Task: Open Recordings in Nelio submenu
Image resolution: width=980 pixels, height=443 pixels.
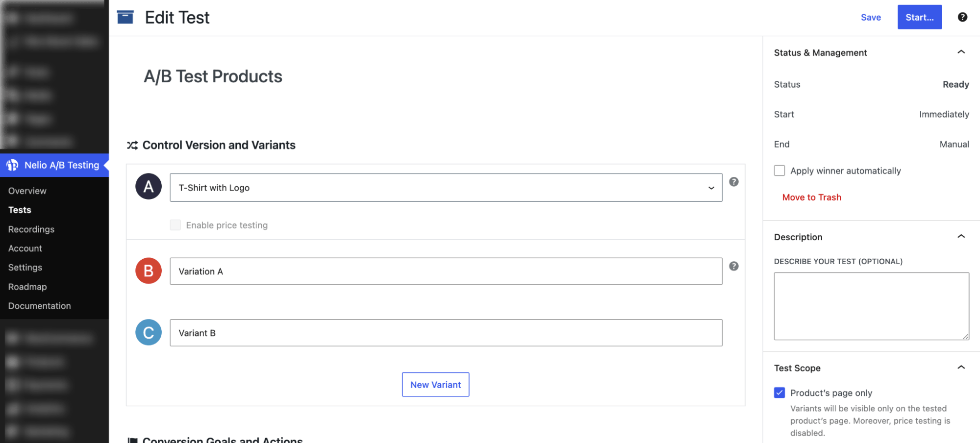Action: [x=31, y=229]
